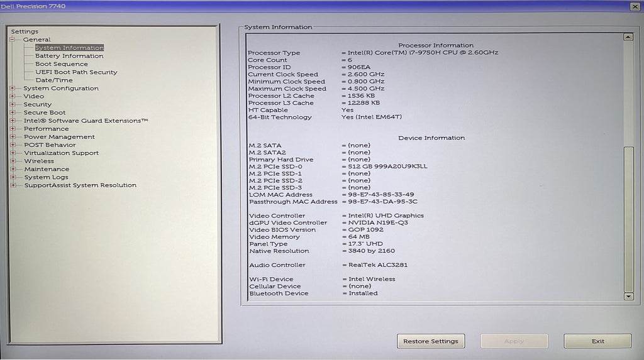Screen dimensions: 644x360
Task: Select the Video category label
Action: (34, 96)
